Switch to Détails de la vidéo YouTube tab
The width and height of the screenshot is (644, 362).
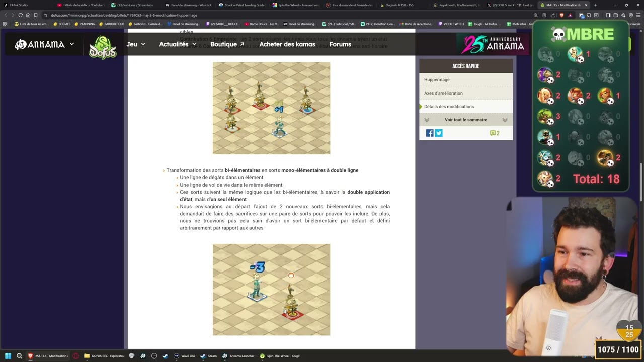(80, 5)
